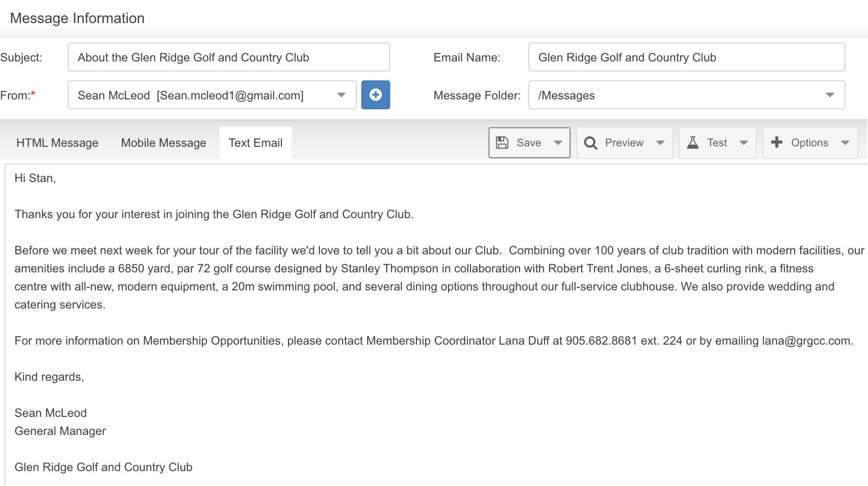Click the Preview button label
This screenshot has height=486, width=868.
[624, 143]
